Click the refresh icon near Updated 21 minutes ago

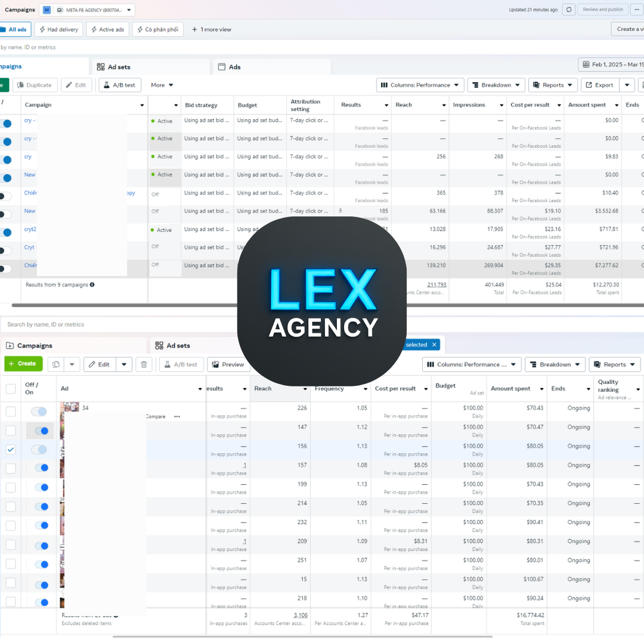(569, 10)
